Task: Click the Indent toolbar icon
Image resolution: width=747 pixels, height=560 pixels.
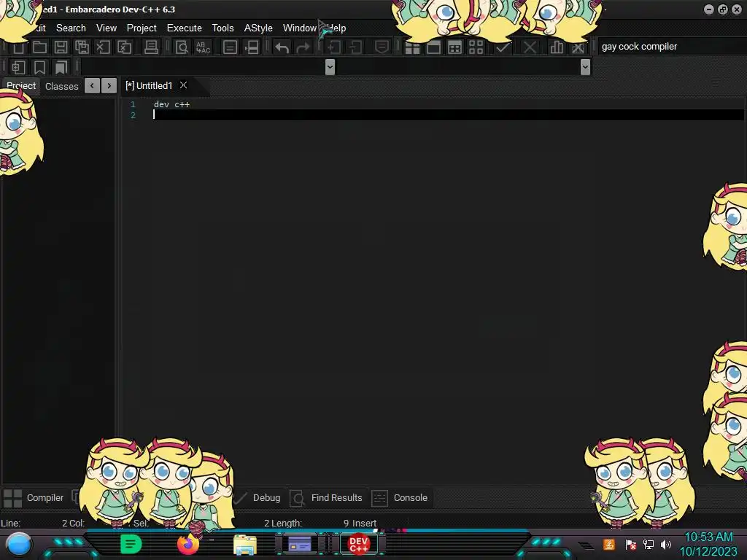Action: [334, 47]
